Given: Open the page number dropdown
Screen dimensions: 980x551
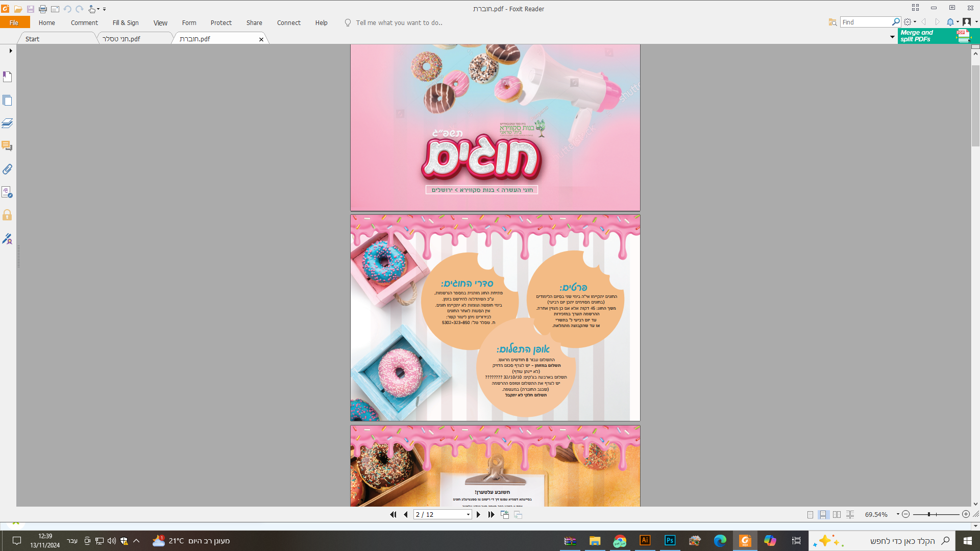Looking at the screenshot, I should click(x=468, y=515).
